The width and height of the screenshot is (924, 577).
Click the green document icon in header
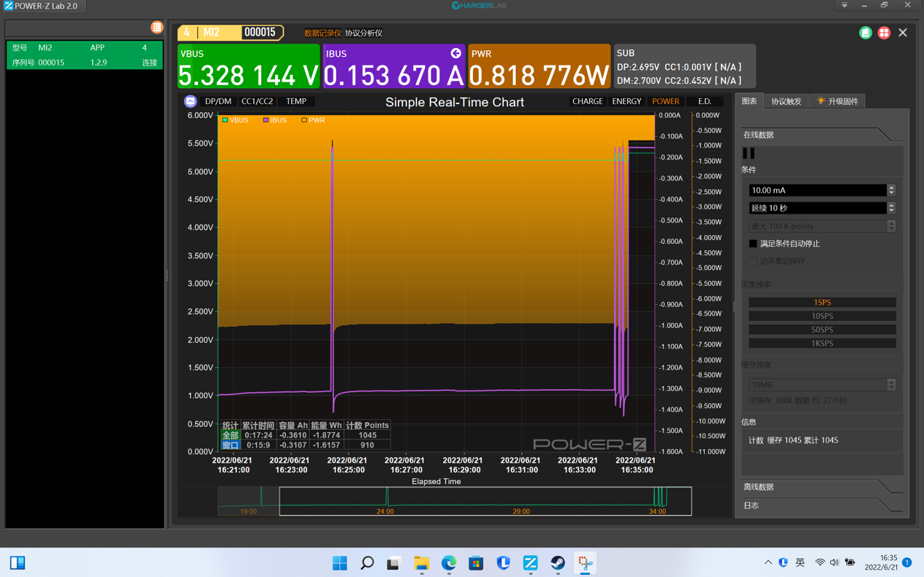click(865, 33)
